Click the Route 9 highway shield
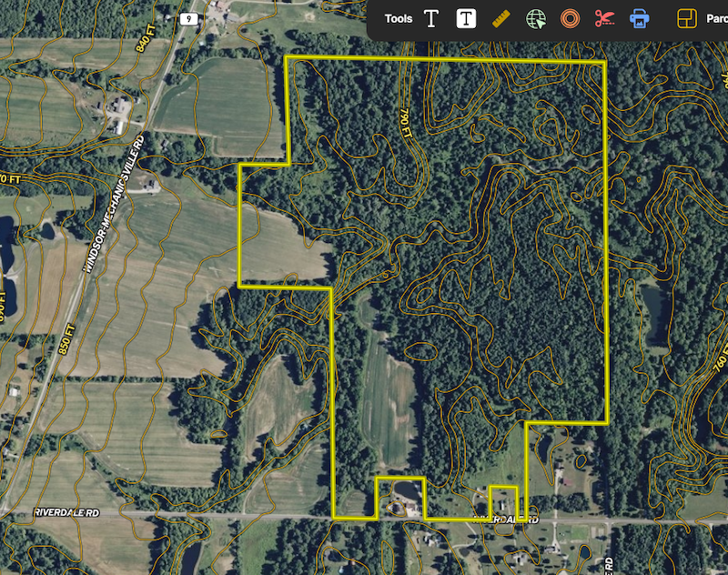This screenshot has width=728, height=575. (188, 18)
